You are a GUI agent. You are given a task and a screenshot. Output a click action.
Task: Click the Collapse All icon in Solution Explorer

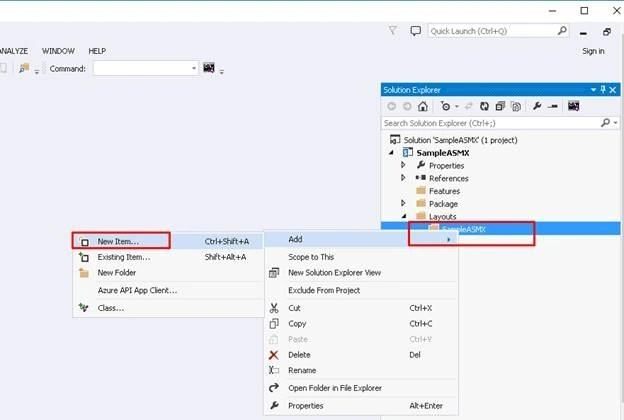pyautogui.click(x=500, y=106)
